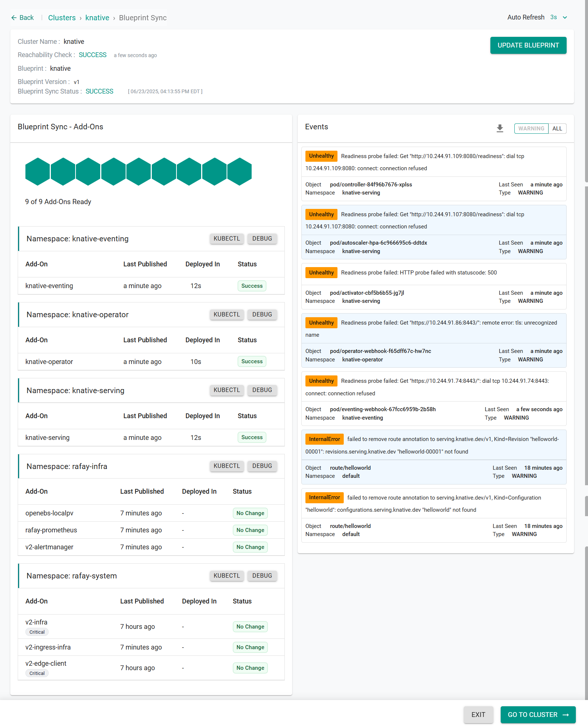The height and width of the screenshot is (728, 588).
Task: Open DEBUG for knative-eventing namespace
Action: pyautogui.click(x=262, y=239)
